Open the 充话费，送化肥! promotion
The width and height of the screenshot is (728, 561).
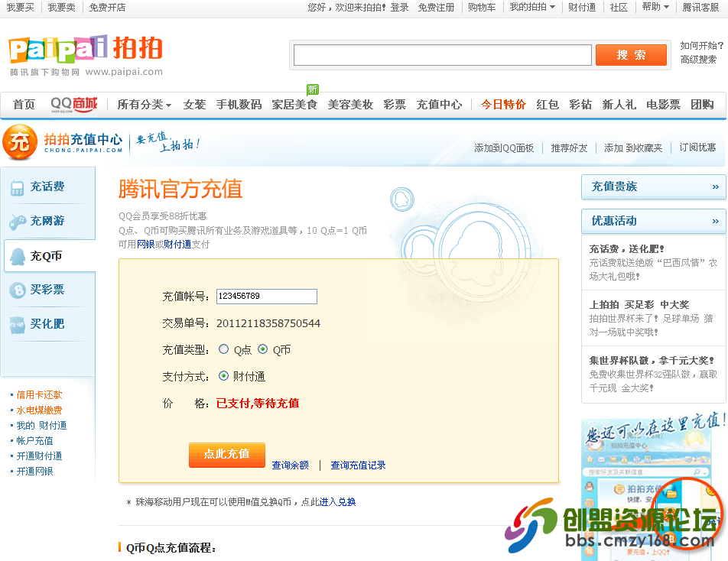pyautogui.click(x=627, y=249)
